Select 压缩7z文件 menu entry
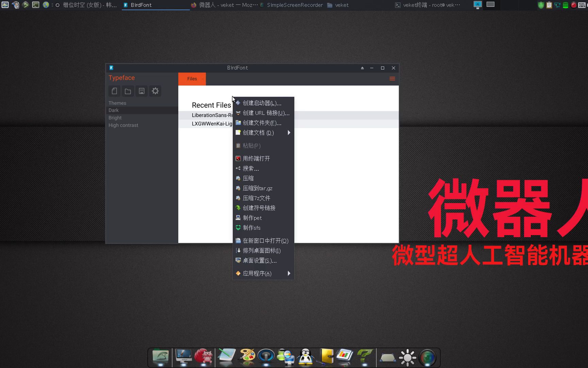 (263, 198)
